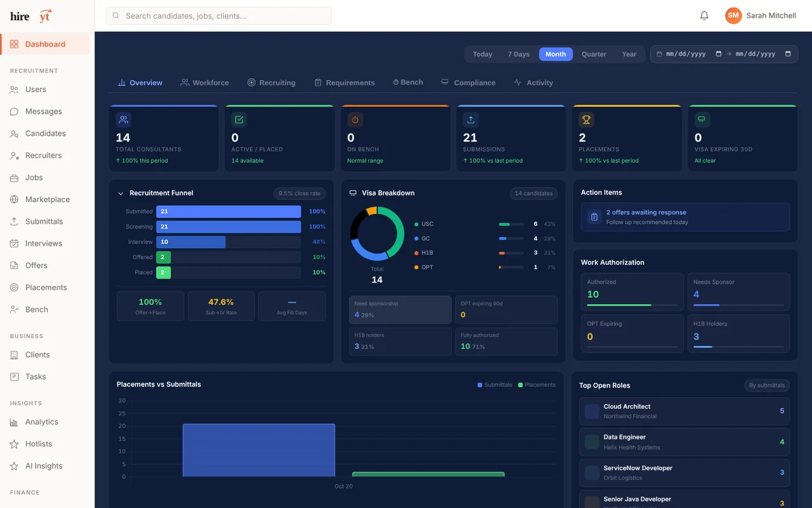Click the Submittals upload icon in sidebar

coord(14,222)
